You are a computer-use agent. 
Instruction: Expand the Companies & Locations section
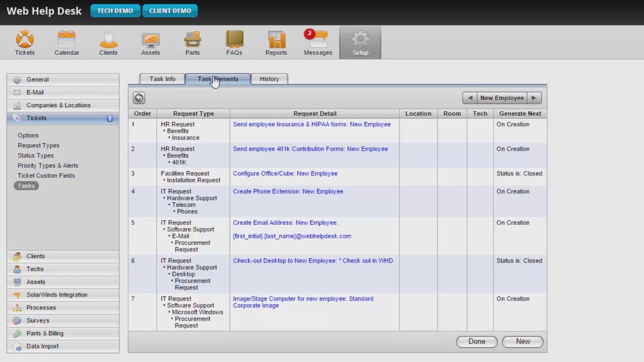58,105
